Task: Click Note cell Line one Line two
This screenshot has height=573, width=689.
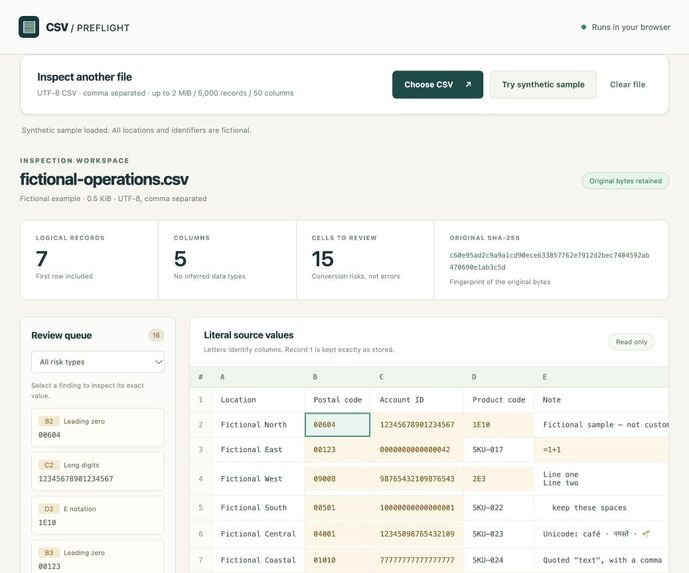Action: (x=602, y=479)
